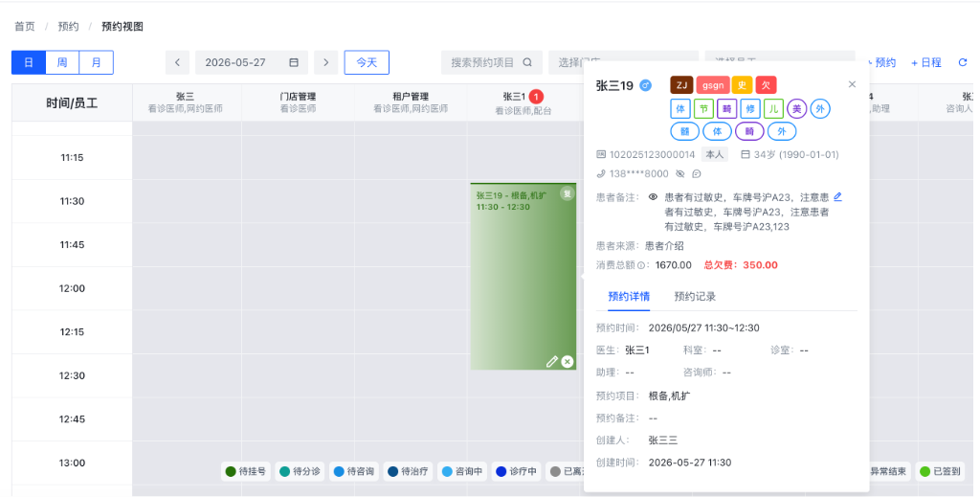Screen dimensions: 980x497
Task: Filter by 诊疗中 status legend
Action: click(516, 471)
